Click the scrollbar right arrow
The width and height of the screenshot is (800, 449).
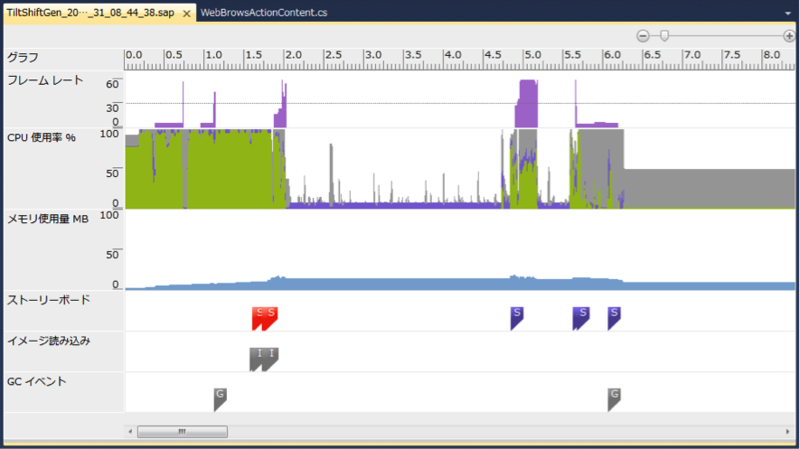click(x=787, y=432)
